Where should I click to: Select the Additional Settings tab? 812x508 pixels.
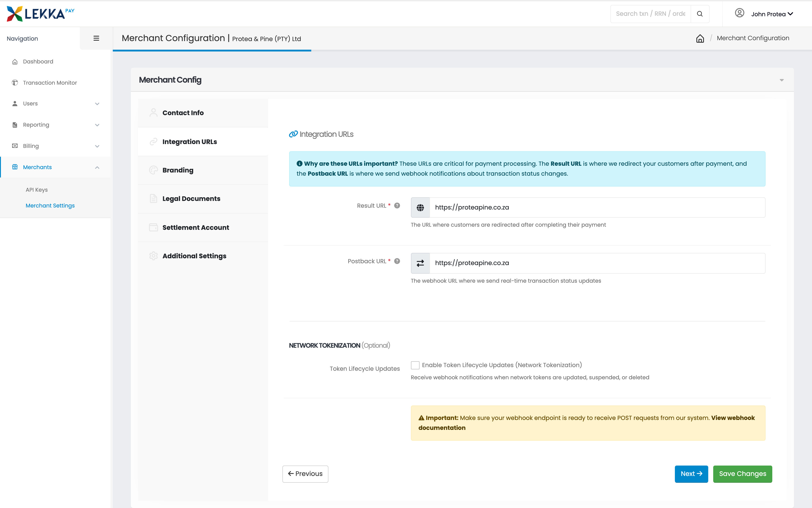[x=203, y=256]
